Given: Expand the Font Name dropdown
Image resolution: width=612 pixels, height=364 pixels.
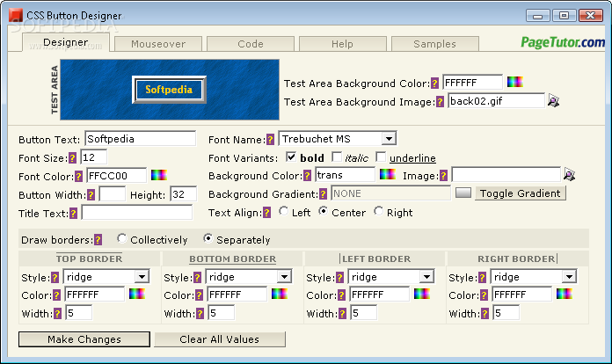Looking at the screenshot, I should tap(389, 139).
